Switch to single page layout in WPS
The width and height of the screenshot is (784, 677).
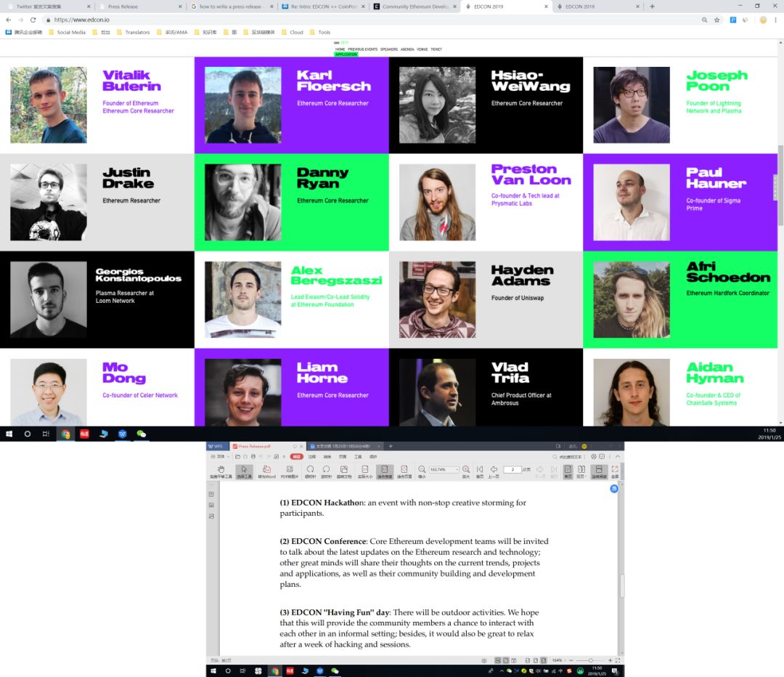(x=568, y=471)
